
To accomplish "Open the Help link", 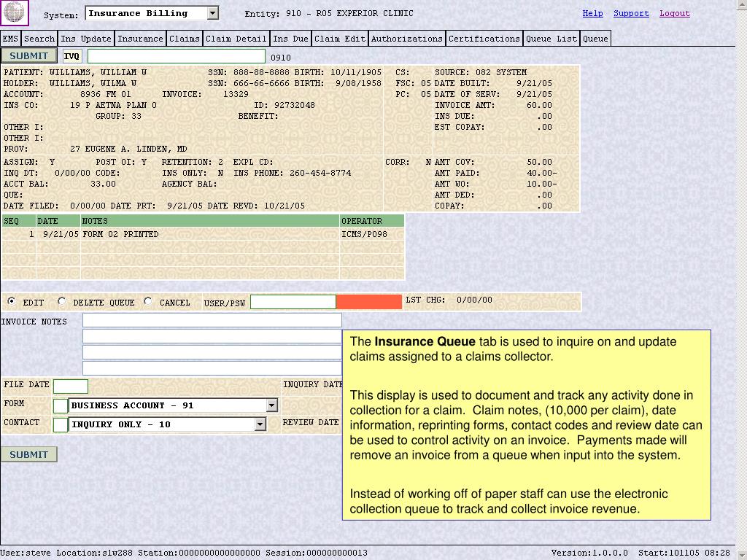I will (x=592, y=13).
